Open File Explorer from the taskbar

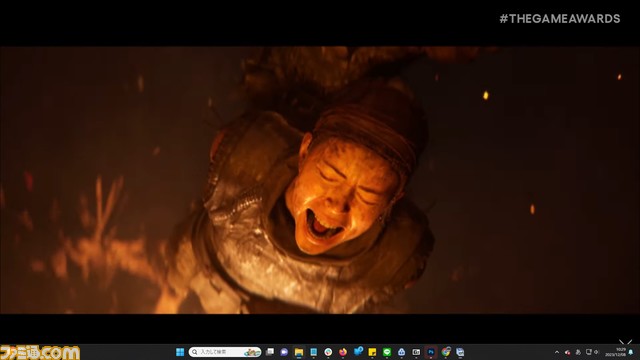(x=299, y=352)
